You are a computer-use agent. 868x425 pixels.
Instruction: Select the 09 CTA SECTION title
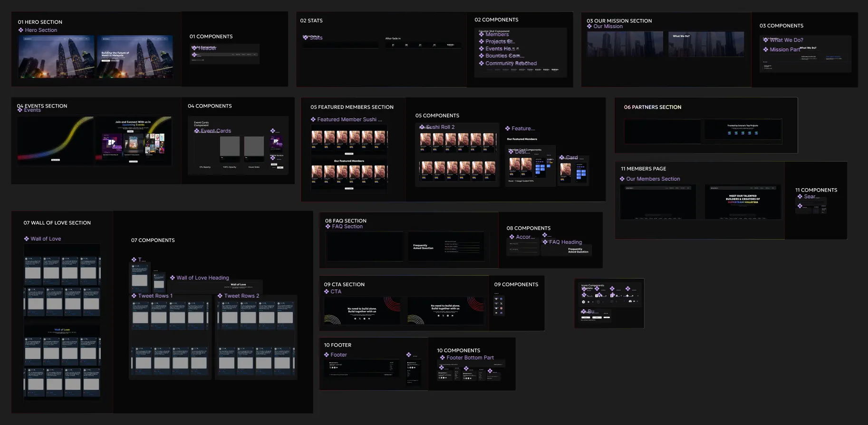tap(344, 284)
